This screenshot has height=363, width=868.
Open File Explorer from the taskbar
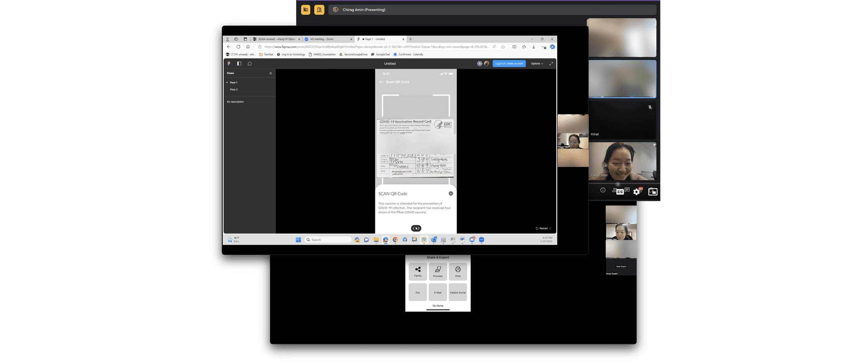376,240
